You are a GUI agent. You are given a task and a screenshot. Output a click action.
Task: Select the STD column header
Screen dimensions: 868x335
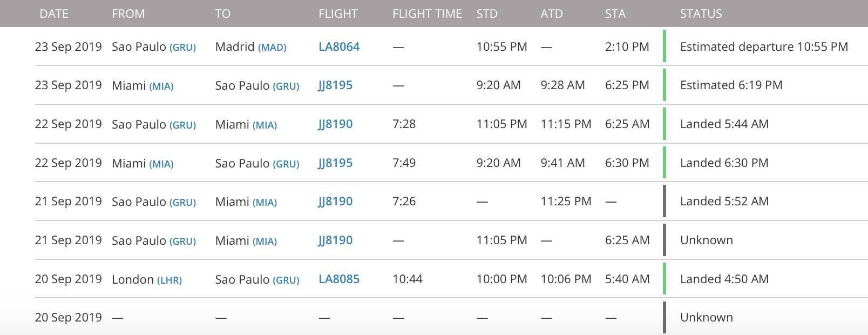click(x=487, y=14)
